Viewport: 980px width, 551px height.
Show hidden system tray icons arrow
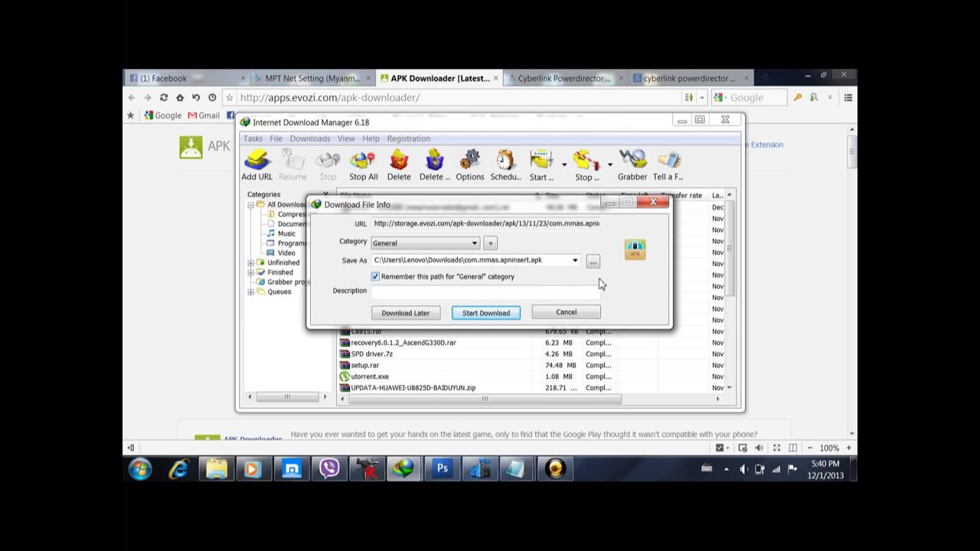click(726, 469)
